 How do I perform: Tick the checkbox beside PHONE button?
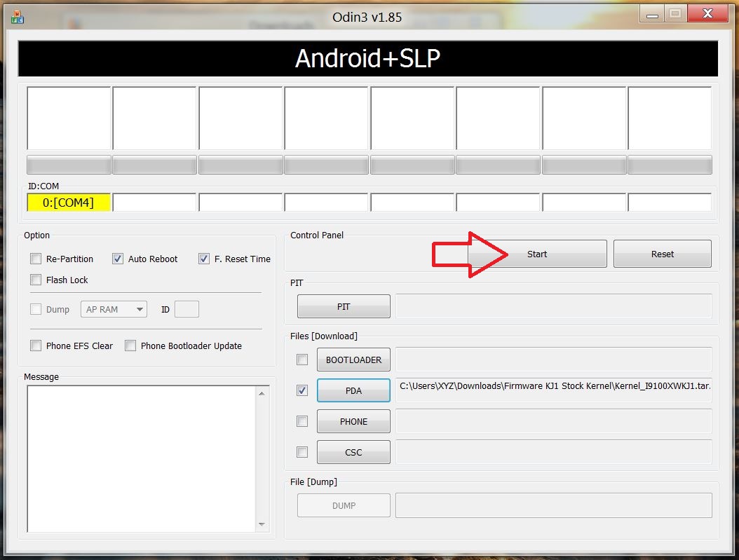click(x=302, y=421)
